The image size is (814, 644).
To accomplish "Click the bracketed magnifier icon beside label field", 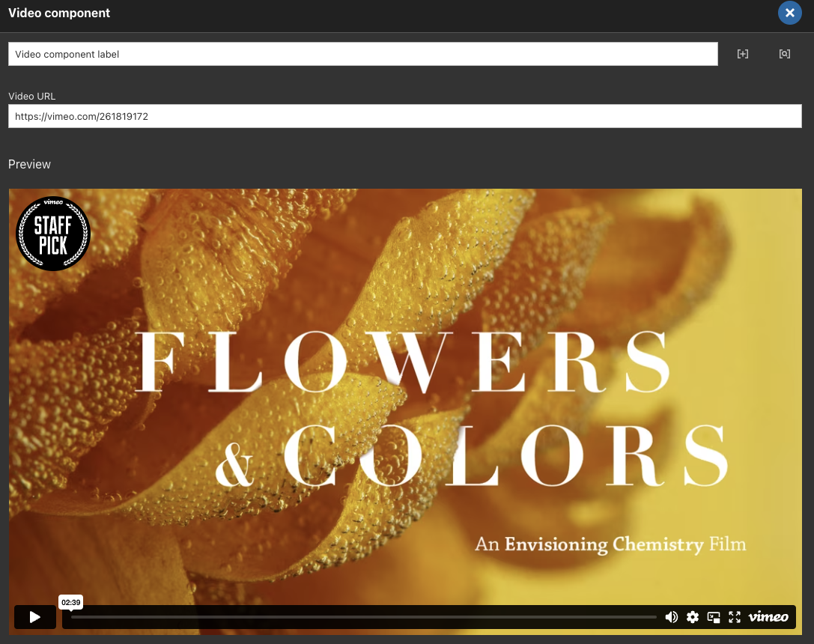I will [x=784, y=54].
